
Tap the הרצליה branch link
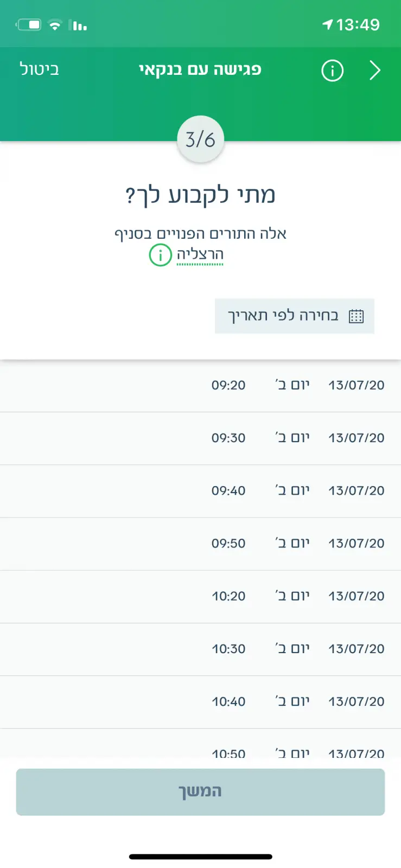coord(200,254)
